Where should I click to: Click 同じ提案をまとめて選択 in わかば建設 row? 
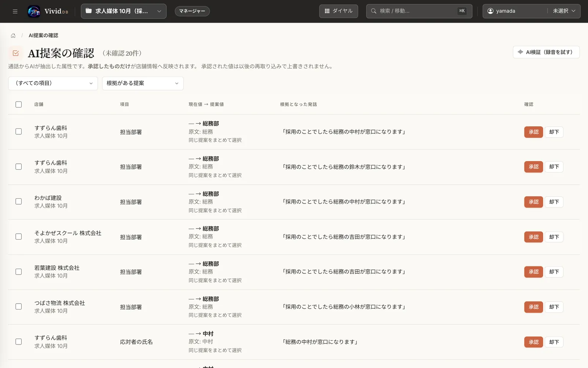(x=215, y=210)
